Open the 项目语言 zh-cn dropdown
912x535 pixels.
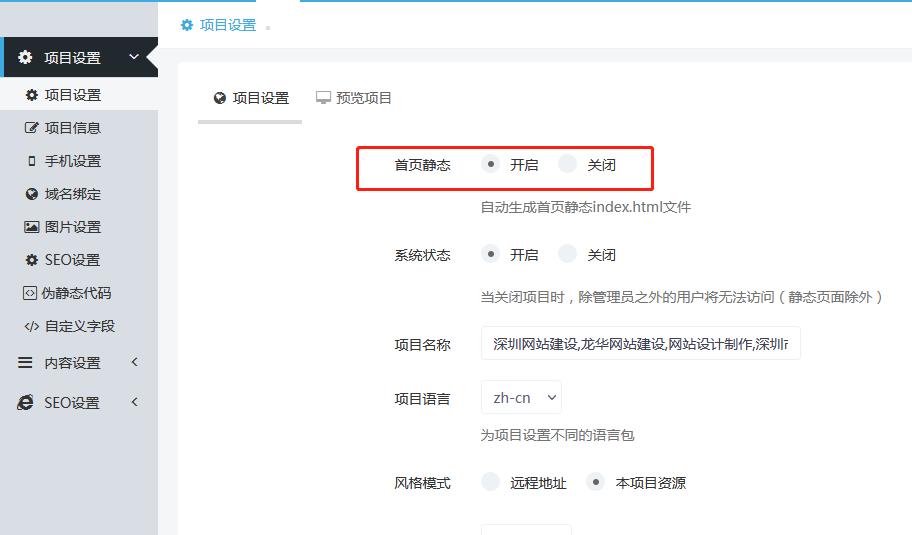click(x=521, y=397)
